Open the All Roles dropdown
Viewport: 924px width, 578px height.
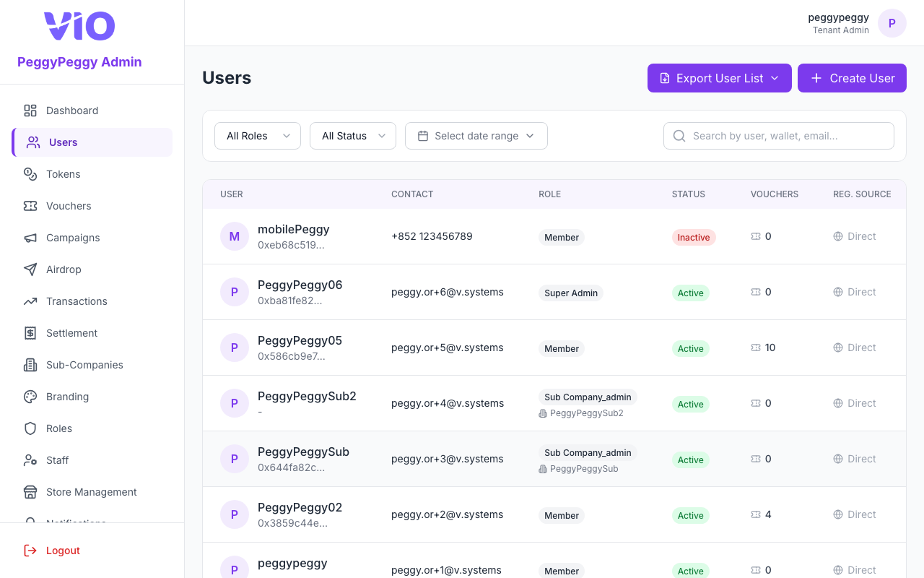pos(258,136)
